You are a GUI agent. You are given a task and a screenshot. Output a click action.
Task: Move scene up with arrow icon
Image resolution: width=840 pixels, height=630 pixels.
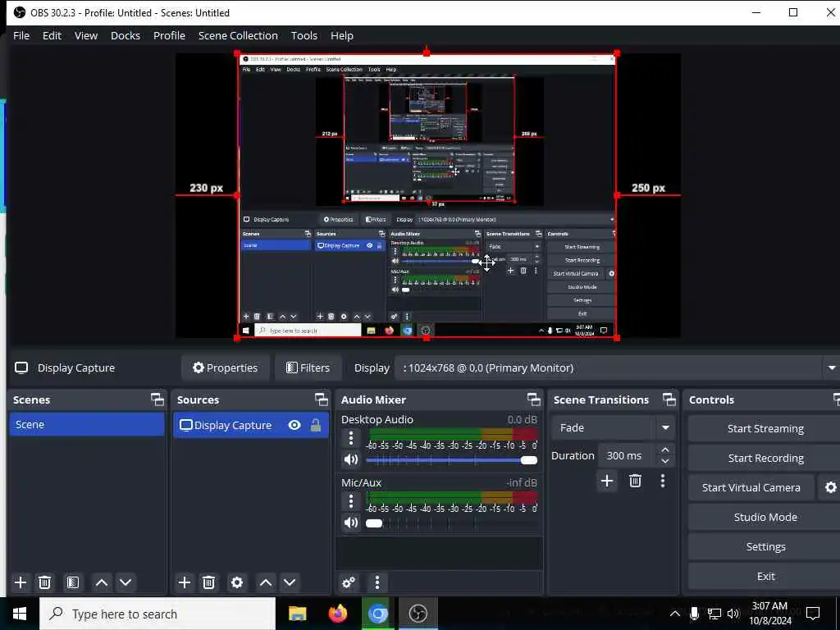pyautogui.click(x=101, y=582)
